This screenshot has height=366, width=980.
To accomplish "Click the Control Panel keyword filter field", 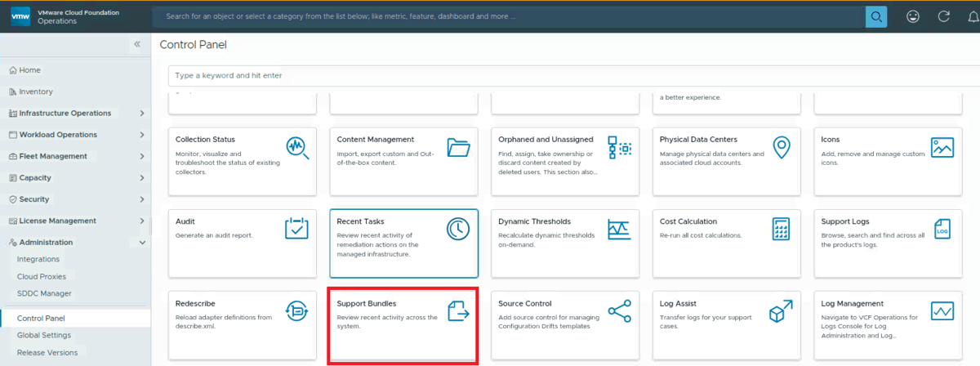I will (x=574, y=75).
